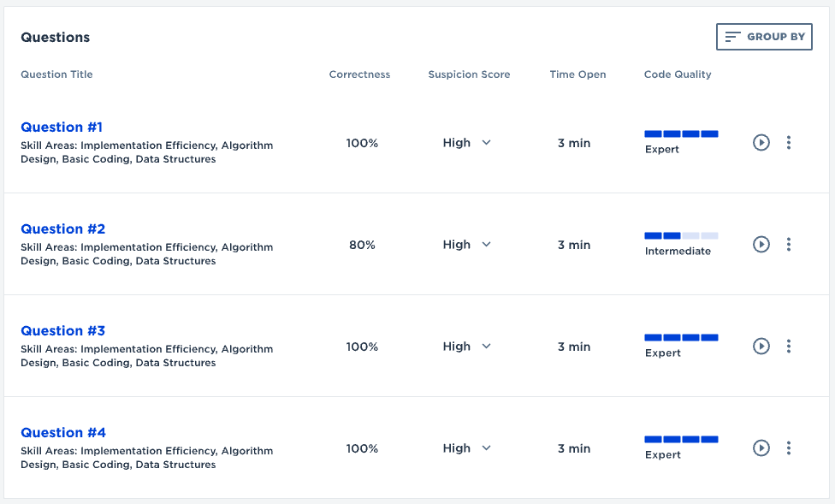Expand Question #4 suspicion score chevron
Viewport: 835px width, 504px height.
coord(486,448)
